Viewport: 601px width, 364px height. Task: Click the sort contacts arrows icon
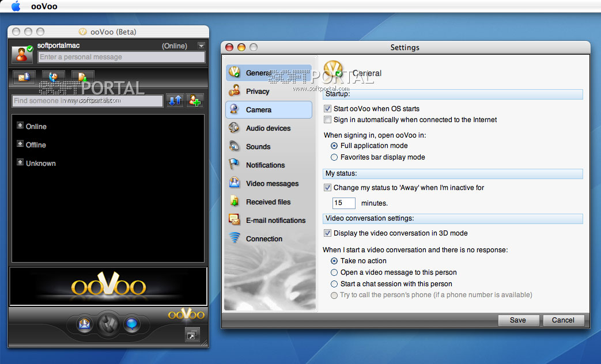pyautogui.click(x=175, y=101)
